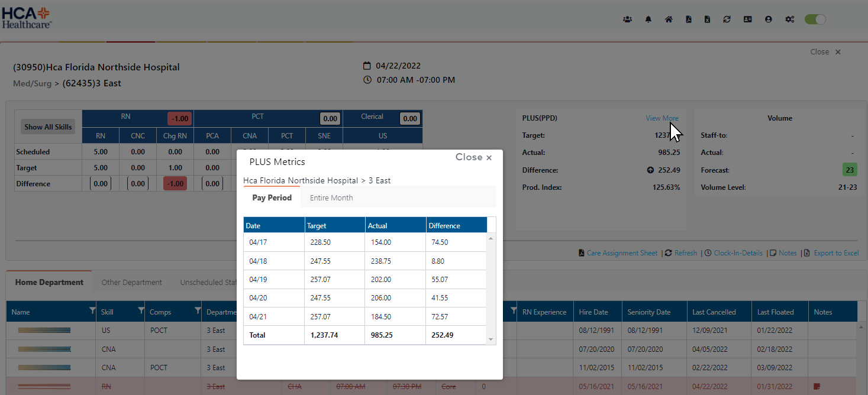Switch to the Entire Month tab
This screenshot has width=868, height=395.
tap(331, 198)
